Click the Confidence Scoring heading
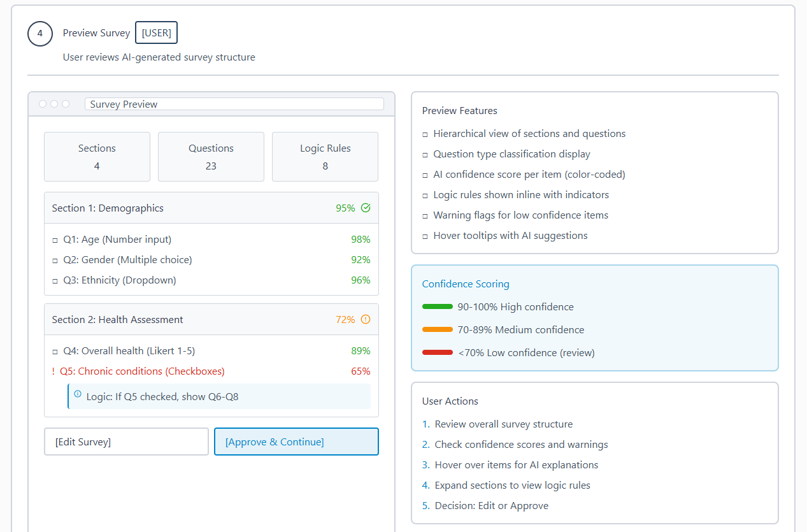Screen dimensions: 807x532 pos(466,284)
